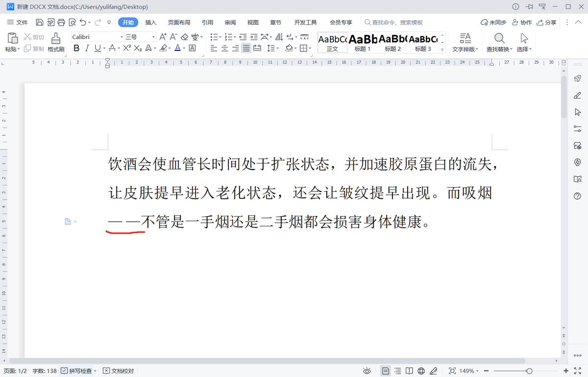Center align the paragraph
The image size is (588, 377).
pyautogui.click(x=224, y=48)
